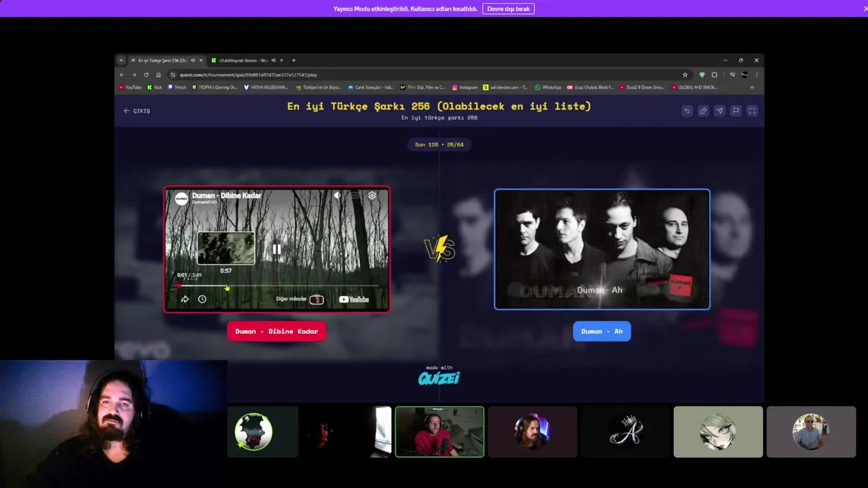Open the Kick bookmark
868x488 pixels.
coord(155,87)
